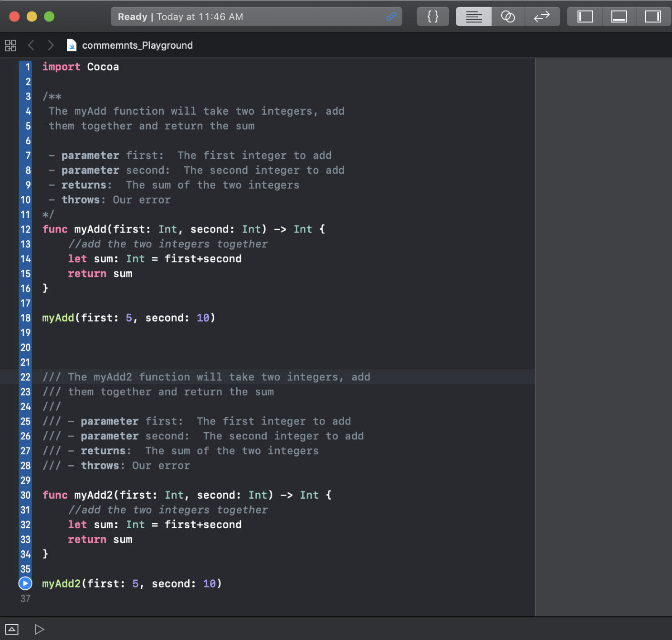Screen dimensions: 672x640
Task: Click 'myAdd' in the func declaration on line 12
Action: pos(90,229)
